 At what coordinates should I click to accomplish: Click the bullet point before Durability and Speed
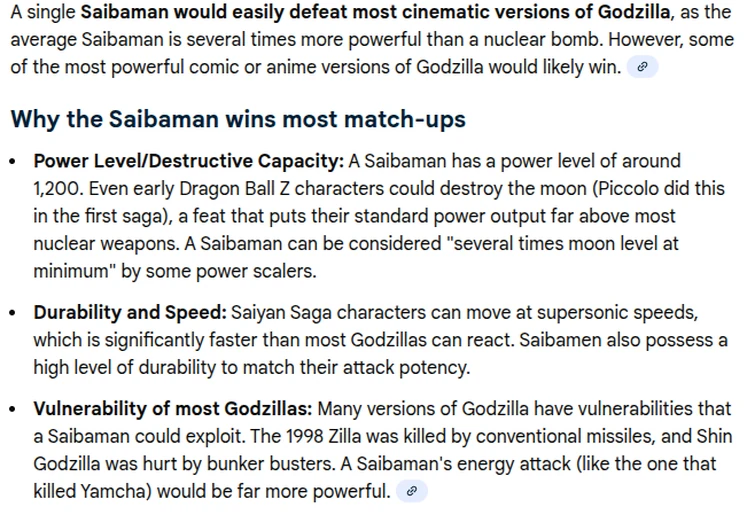13,313
